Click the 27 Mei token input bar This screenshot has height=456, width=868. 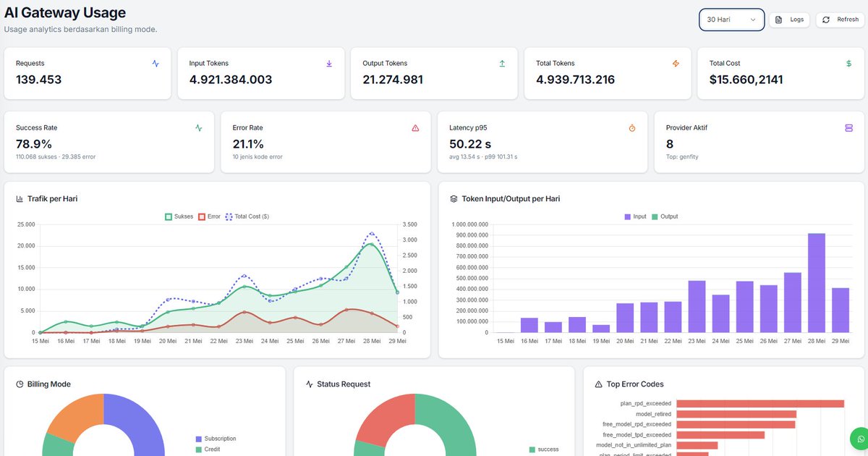tap(793, 303)
